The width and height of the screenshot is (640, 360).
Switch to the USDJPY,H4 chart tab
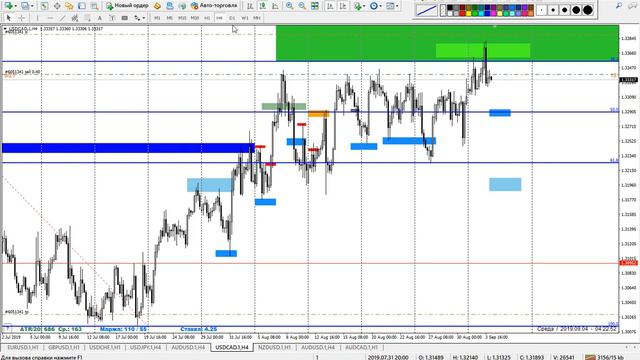click(x=145, y=347)
